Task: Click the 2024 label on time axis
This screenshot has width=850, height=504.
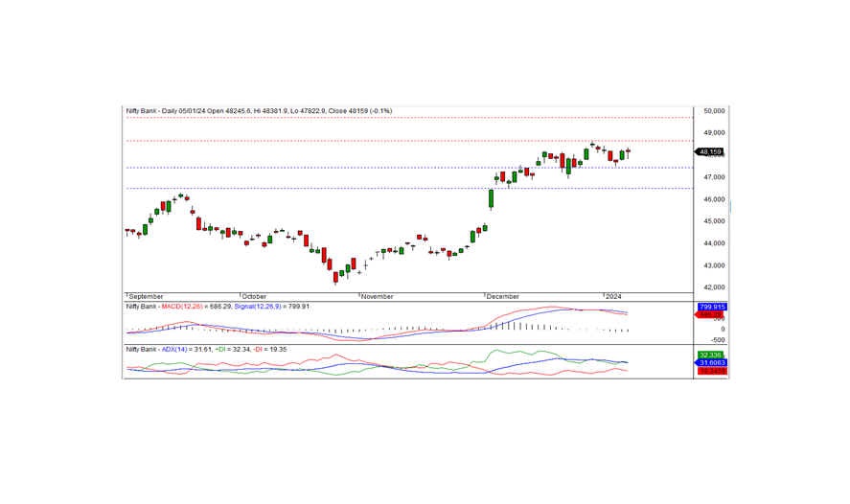Action: point(613,296)
